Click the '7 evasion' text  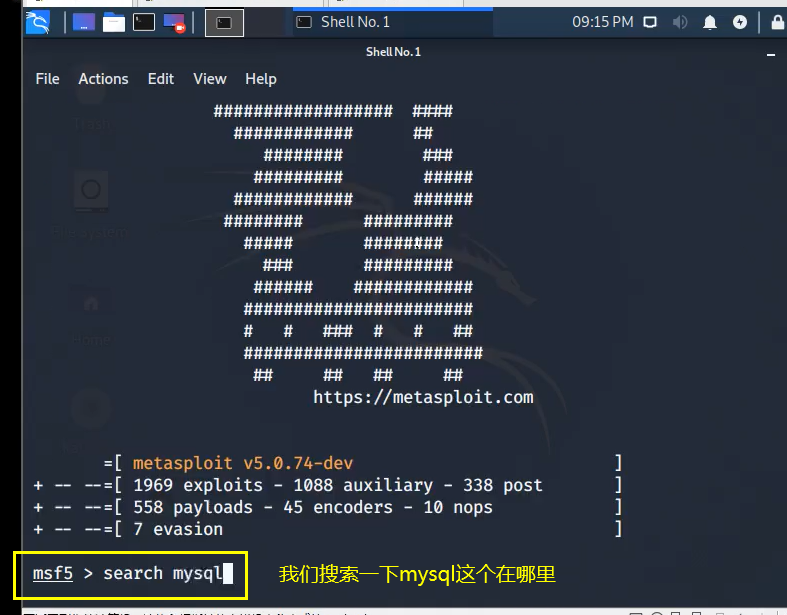point(178,529)
